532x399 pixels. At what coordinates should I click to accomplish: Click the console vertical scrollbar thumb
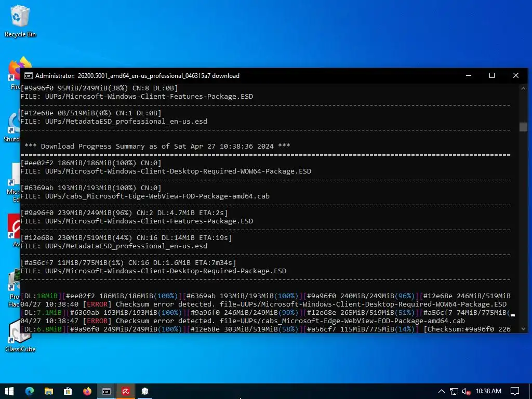click(x=523, y=127)
